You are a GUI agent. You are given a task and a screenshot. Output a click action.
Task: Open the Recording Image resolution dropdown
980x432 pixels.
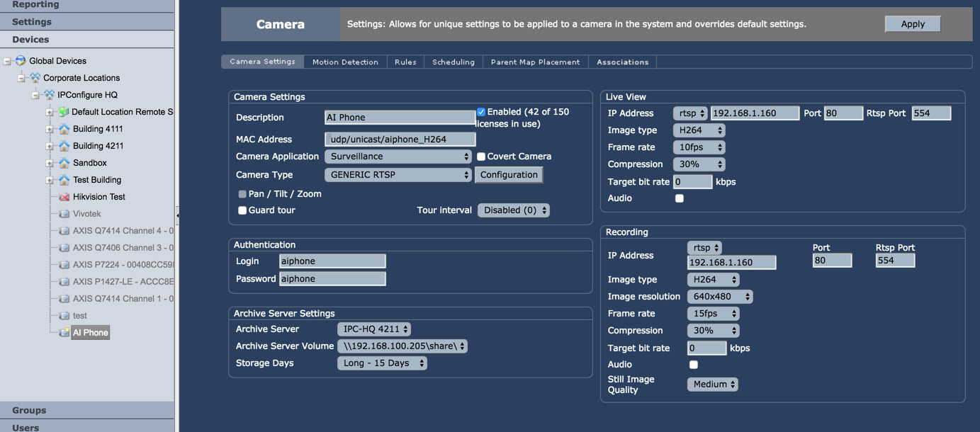pyautogui.click(x=720, y=297)
